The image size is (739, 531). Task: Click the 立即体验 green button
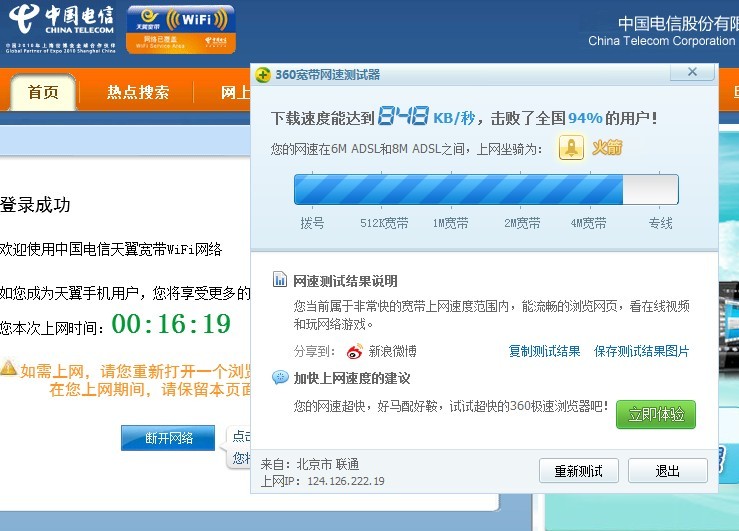click(656, 415)
